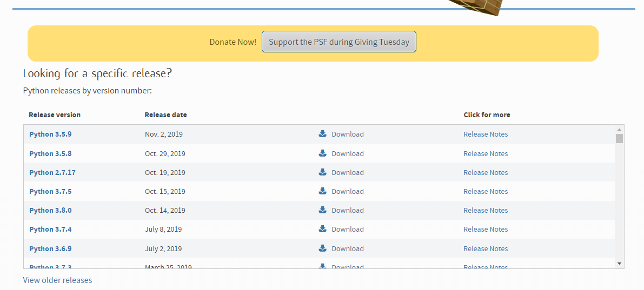View Release Notes for Python 3.5.8
The height and width of the screenshot is (290, 644).
(x=486, y=153)
